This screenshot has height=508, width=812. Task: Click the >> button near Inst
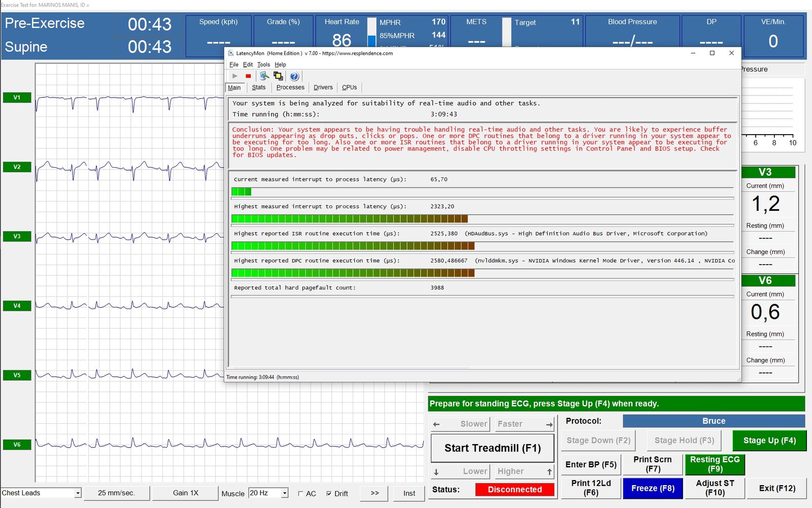375,493
